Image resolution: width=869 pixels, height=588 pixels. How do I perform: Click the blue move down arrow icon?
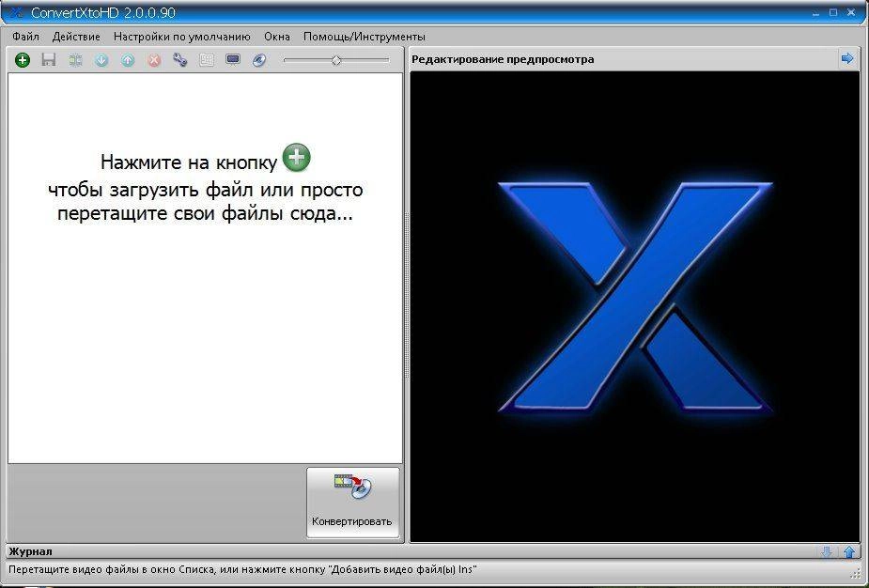[101, 60]
